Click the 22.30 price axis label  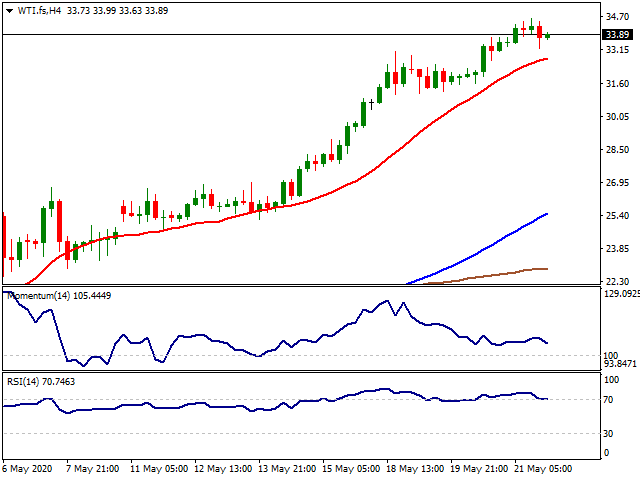(x=617, y=281)
